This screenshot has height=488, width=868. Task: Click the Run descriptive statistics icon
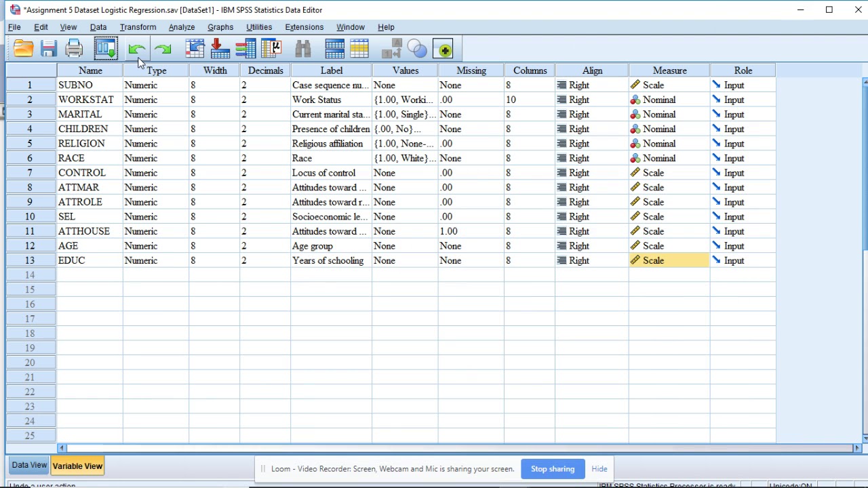(x=271, y=49)
